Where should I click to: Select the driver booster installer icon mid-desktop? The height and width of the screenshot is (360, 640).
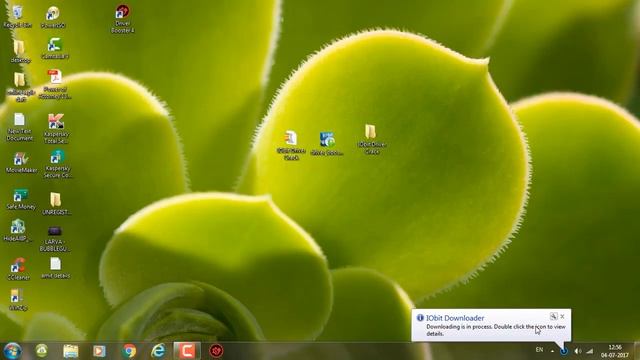327,144
